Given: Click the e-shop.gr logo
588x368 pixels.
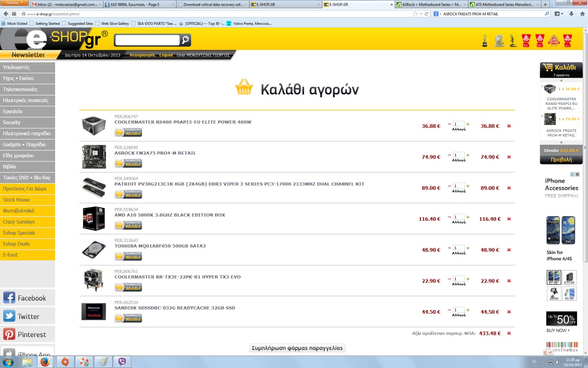Looking at the screenshot, I should [x=54, y=40].
